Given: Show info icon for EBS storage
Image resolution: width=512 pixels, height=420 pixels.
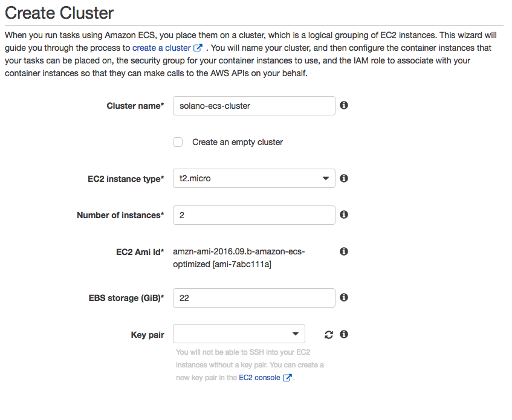Looking at the screenshot, I should coord(343,297).
